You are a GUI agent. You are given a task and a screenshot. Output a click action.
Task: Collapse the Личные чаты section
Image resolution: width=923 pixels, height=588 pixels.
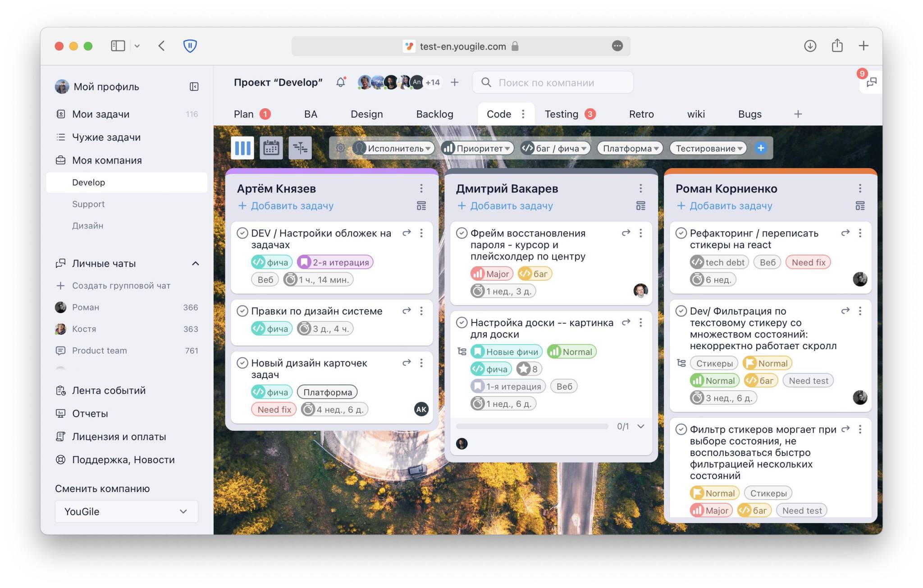195,264
